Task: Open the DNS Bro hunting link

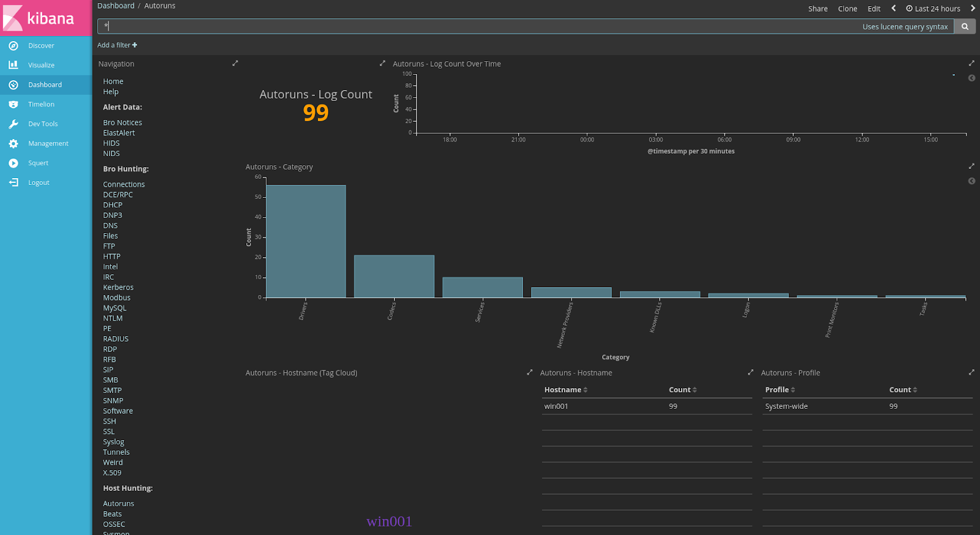Action: click(x=110, y=225)
